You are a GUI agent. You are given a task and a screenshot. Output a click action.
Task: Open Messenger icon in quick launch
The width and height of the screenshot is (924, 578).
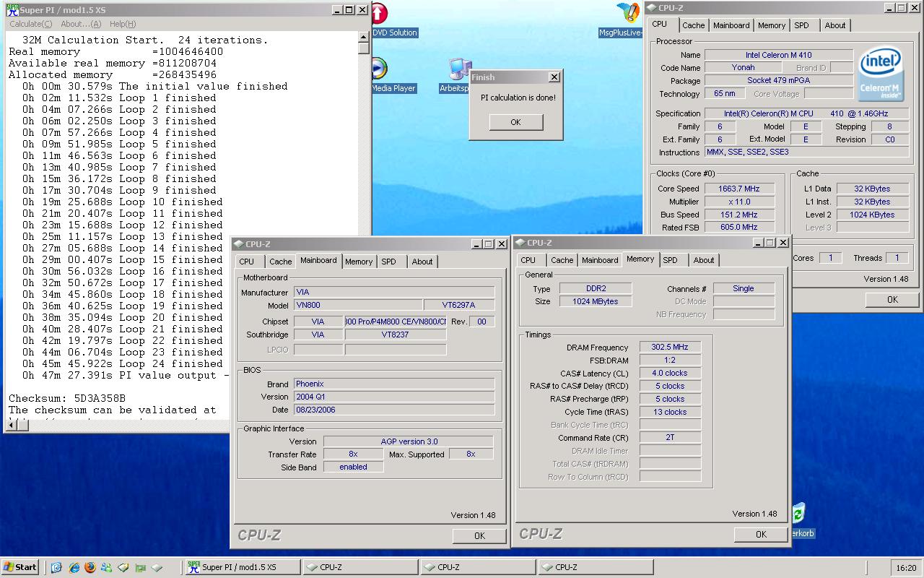click(107, 567)
